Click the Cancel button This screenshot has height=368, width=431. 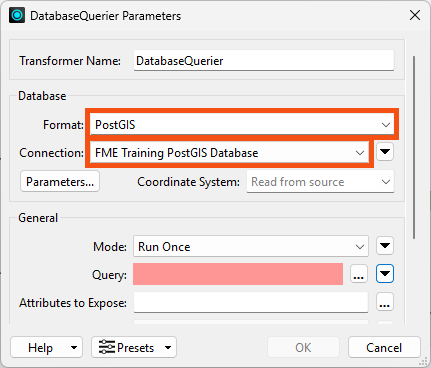(384, 348)
